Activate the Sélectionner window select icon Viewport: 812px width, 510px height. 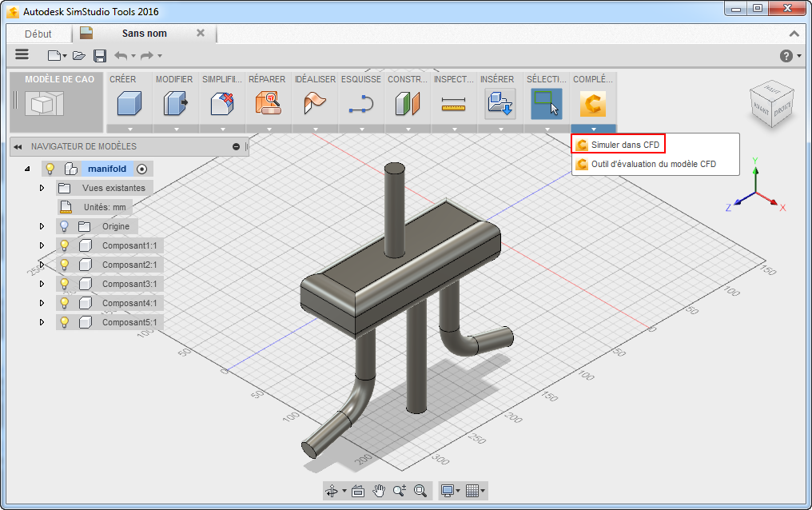point(547,103)
